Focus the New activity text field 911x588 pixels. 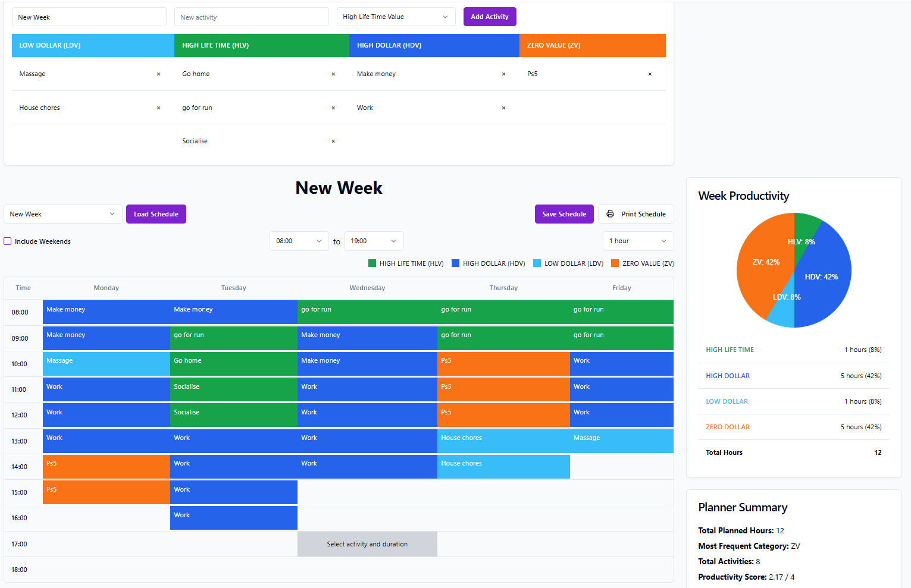[x=251, y=17]
